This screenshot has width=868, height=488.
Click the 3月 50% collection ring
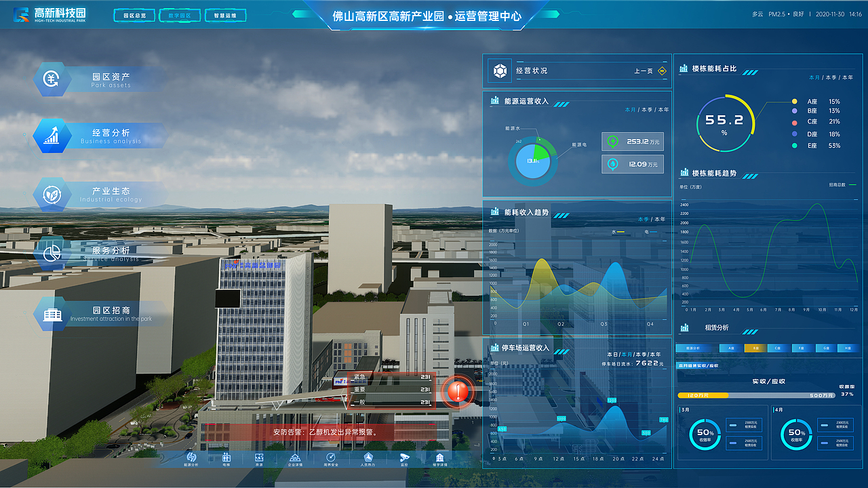pyautogui.click(x=705, y=434)
